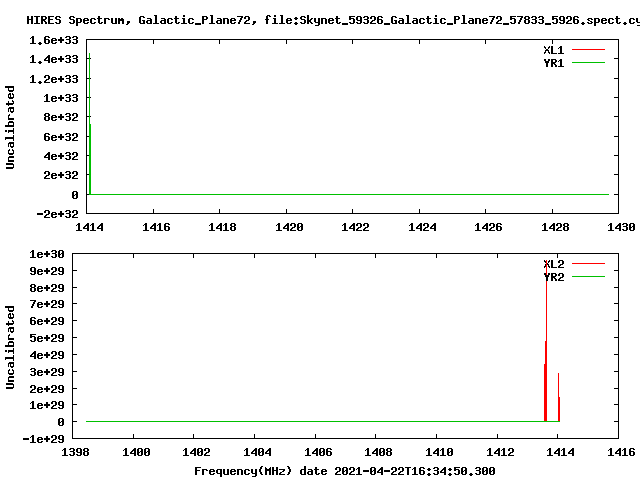This screenshot has height=480, width=640.
Task: Click the XL1 legend label
Action: click(x=553, y=50)
